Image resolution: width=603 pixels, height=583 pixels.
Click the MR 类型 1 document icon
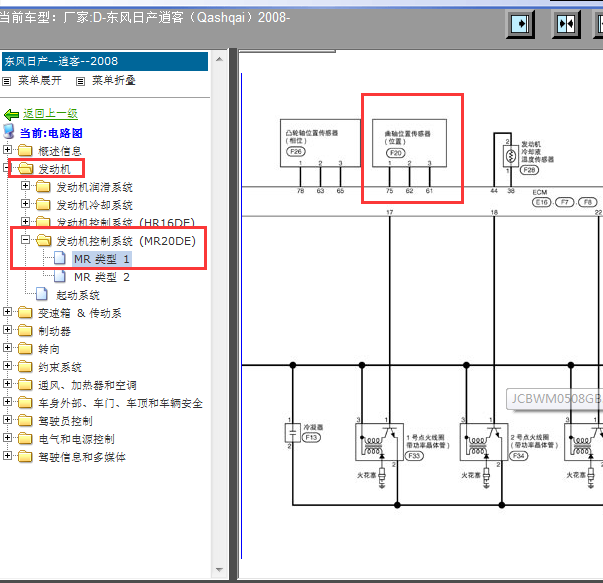click(x=59, y=258)
